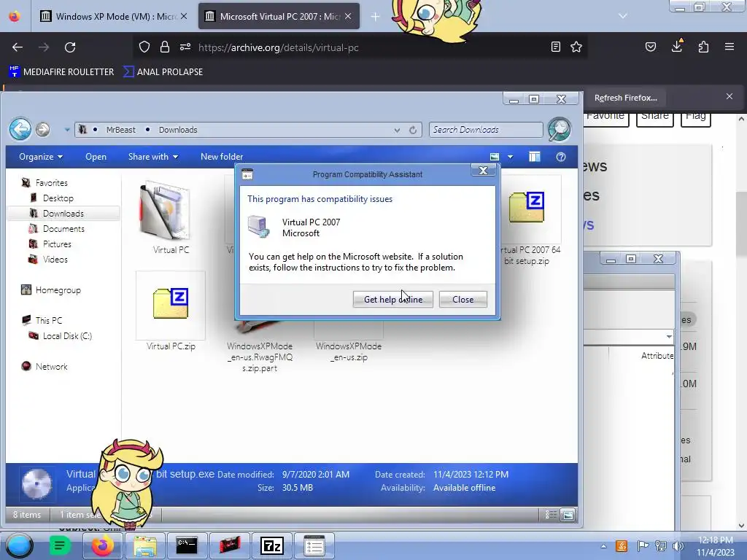Select Pictures in navigation pane
Viewport: 747px width, 560px height.
(x=57, y=244)
